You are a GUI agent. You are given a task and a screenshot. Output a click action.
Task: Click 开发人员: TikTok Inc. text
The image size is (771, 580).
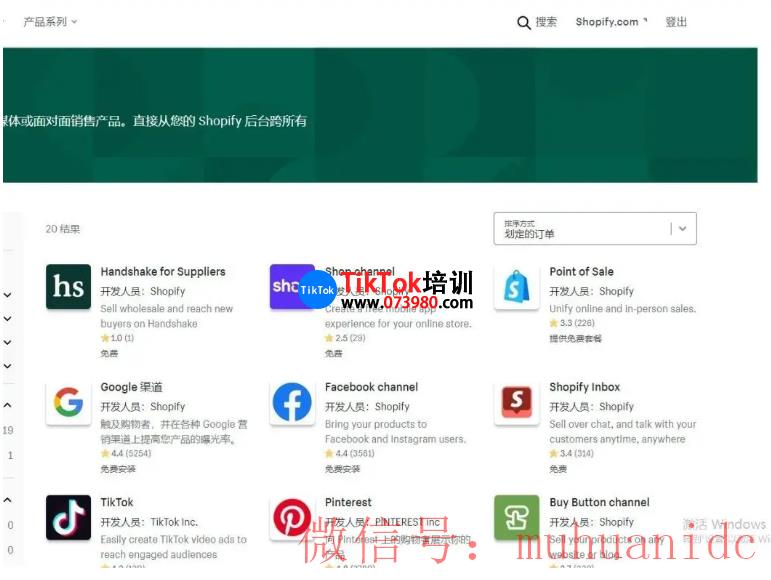[149, 522]
